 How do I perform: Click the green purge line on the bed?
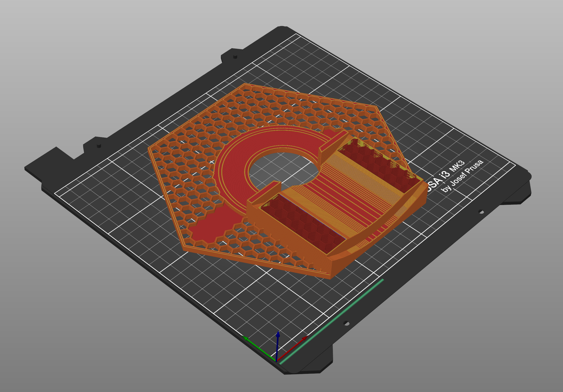click(332, 322)
